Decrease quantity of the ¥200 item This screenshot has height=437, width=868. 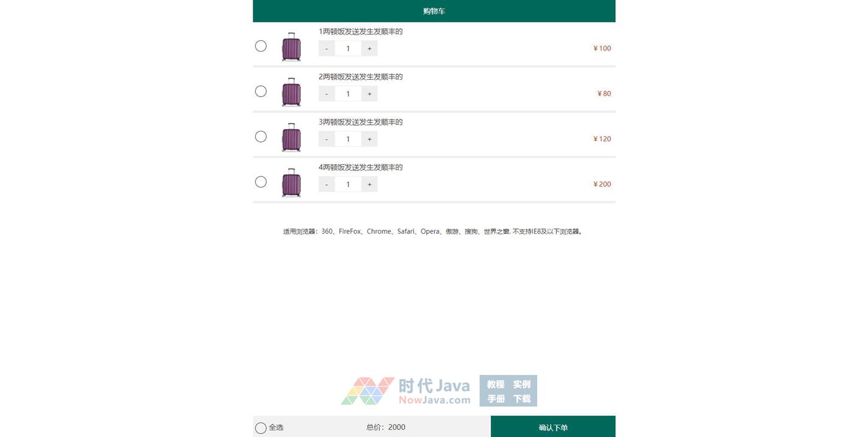tap(326, 184)
